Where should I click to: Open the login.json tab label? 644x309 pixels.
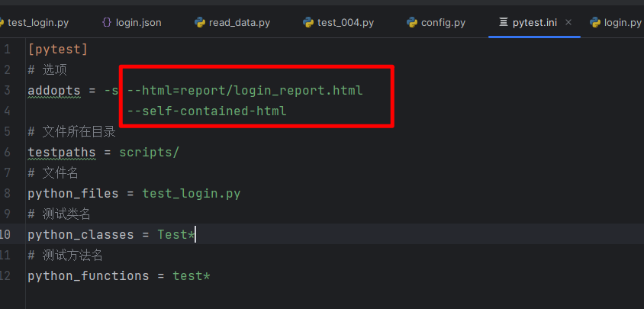(x=138, y=22)
